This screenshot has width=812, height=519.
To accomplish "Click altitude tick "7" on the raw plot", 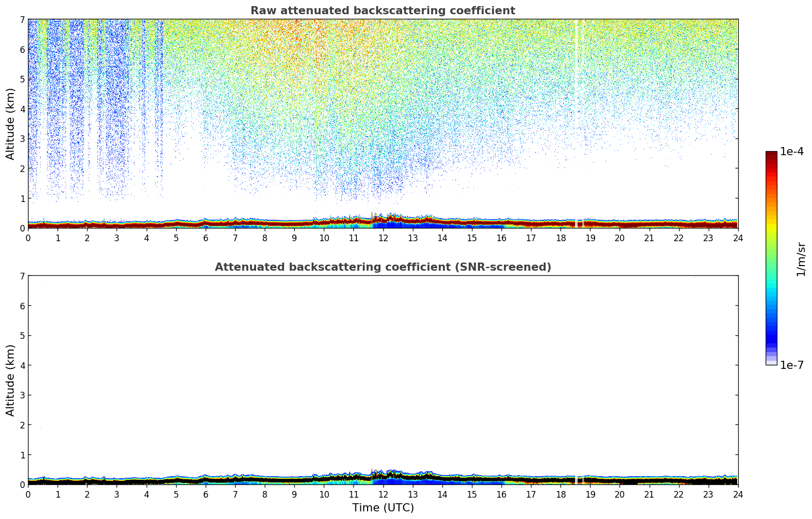I will pyautogui.click(x=22, y=20).
